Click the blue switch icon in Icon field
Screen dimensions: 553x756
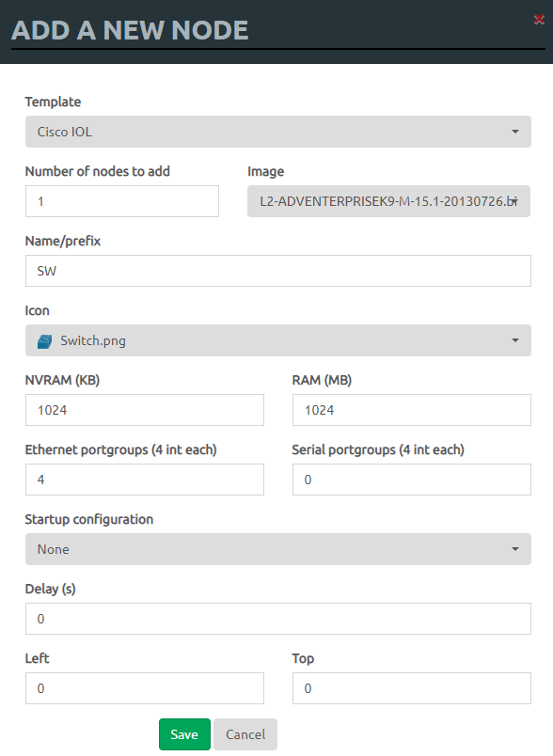point(44,341)
